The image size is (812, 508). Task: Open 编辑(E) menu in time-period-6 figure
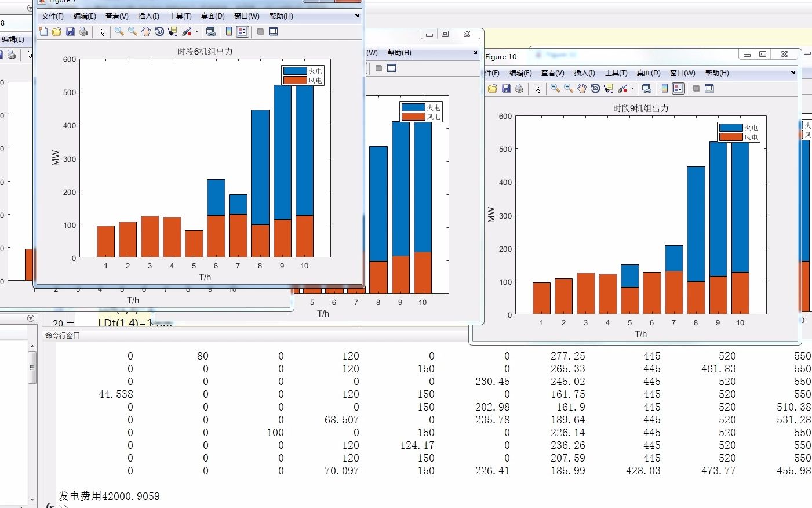pyautogui.click(x=85, y=16)
